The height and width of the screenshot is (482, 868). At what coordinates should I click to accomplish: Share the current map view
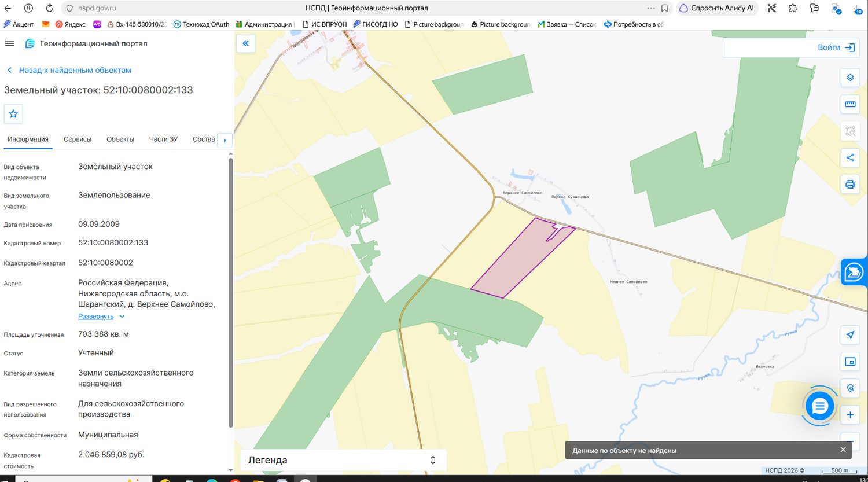click(x=850, y=157)
